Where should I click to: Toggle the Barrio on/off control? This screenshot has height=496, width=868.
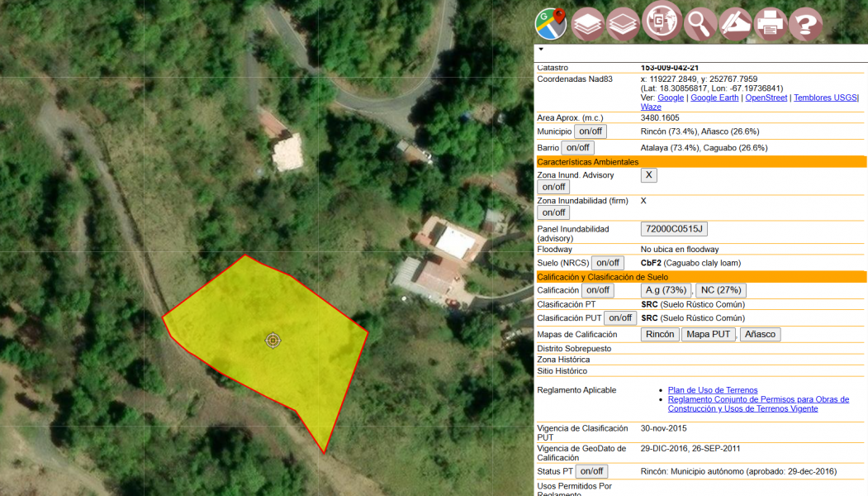(x=576, y=147)
